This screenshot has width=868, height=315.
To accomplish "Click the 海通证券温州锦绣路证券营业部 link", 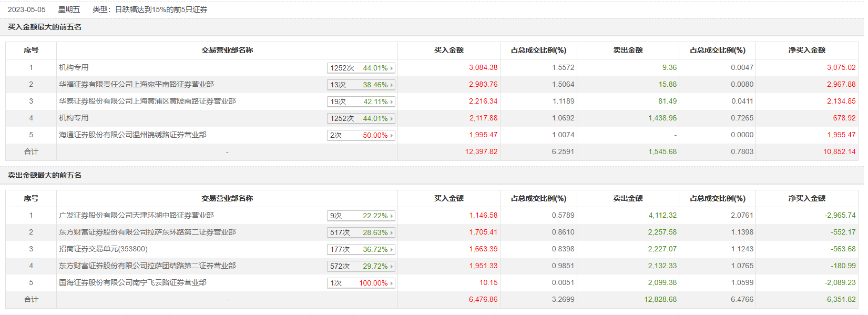I will click(x=132, y=135).
